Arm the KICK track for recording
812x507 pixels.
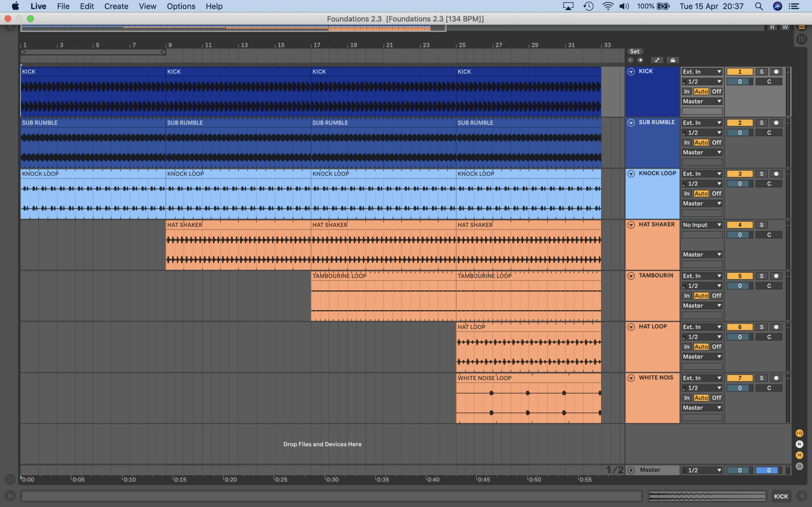[x=776, y=72]
